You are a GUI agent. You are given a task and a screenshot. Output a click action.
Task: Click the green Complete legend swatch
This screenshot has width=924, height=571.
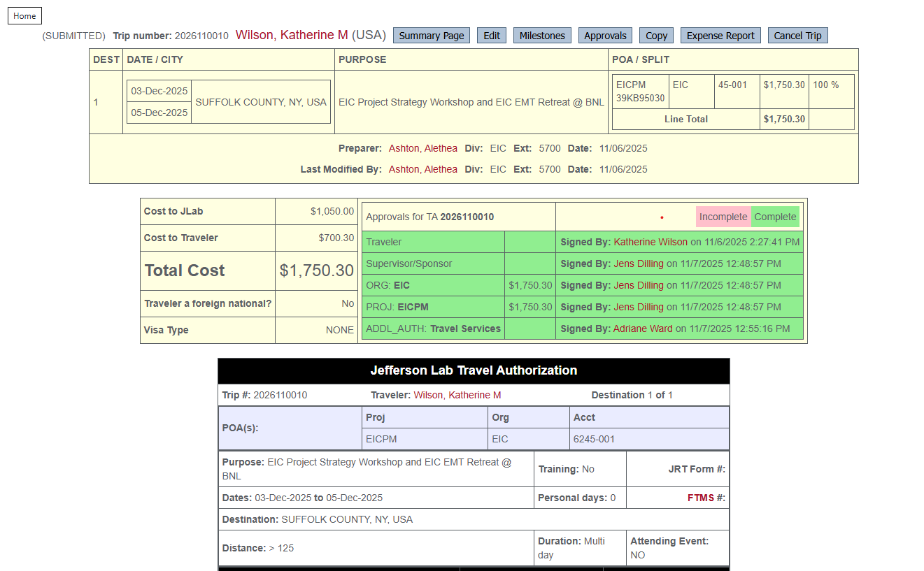[775, 217]
